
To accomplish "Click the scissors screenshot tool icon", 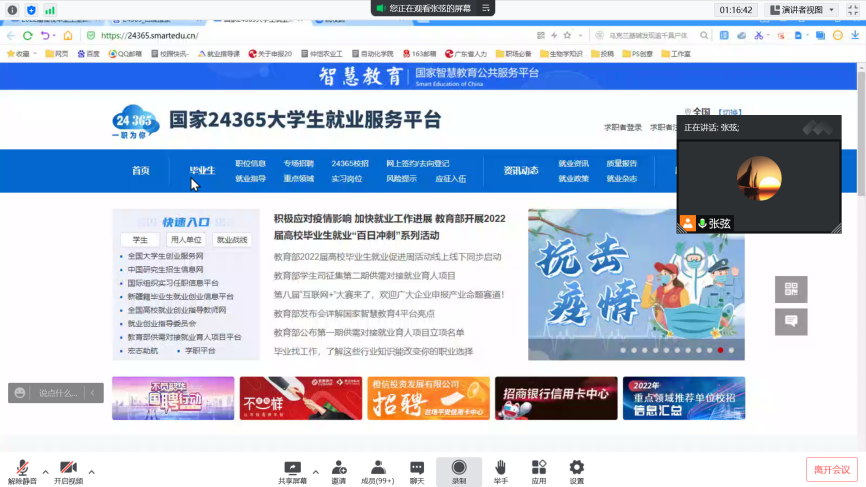I will (759, 35).
